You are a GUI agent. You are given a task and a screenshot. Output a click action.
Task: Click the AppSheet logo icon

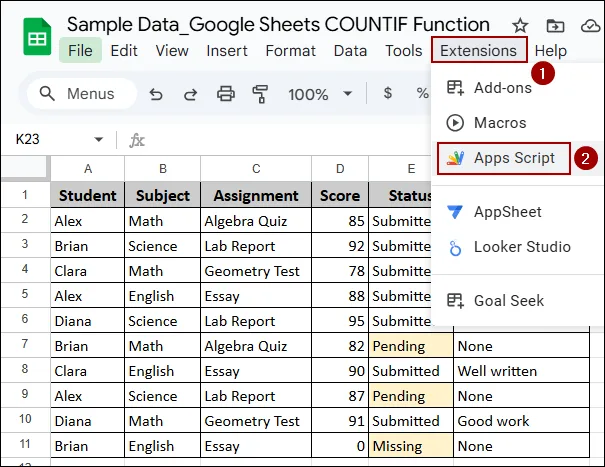(455, 212)
